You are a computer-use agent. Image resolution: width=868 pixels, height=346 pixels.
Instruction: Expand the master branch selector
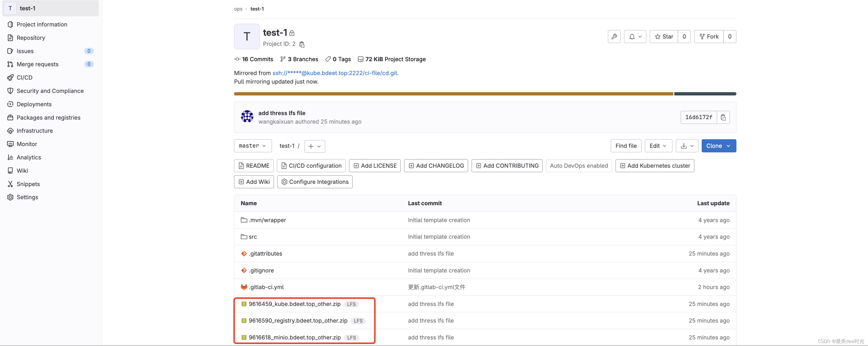tap(252, 146)
